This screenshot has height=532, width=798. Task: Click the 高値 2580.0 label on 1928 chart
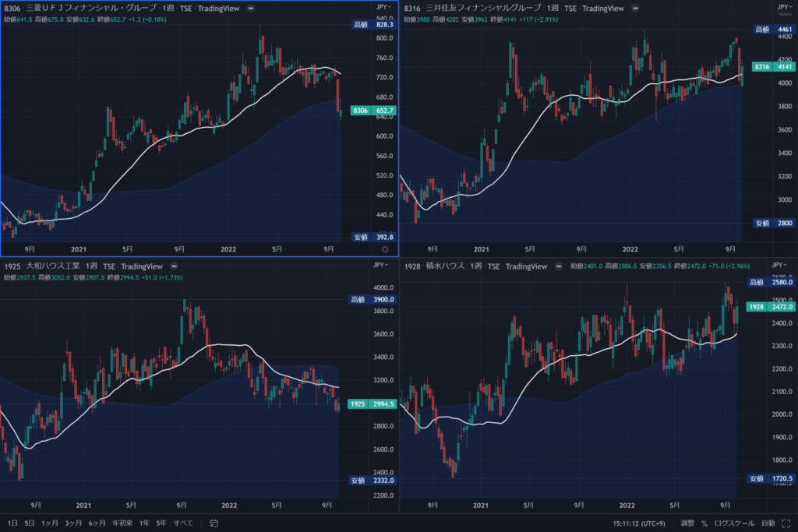[771, 282]
